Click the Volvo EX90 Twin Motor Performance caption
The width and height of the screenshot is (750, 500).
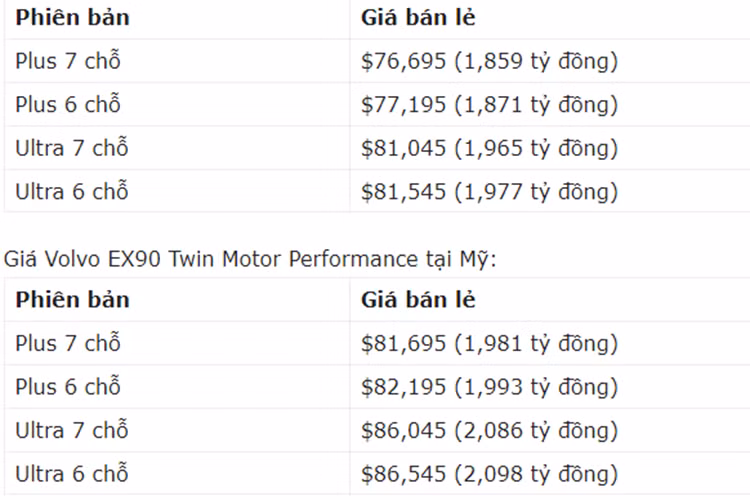(250, 260)
